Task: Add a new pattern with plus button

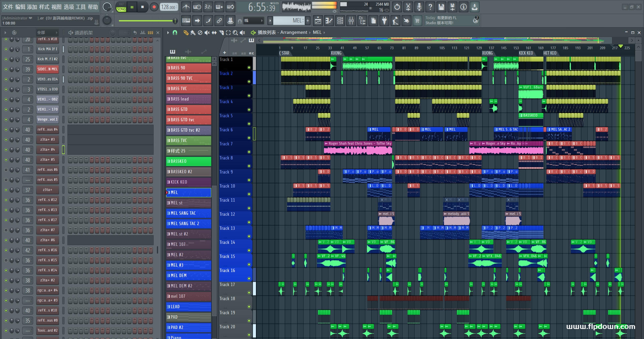Action: 308,21
